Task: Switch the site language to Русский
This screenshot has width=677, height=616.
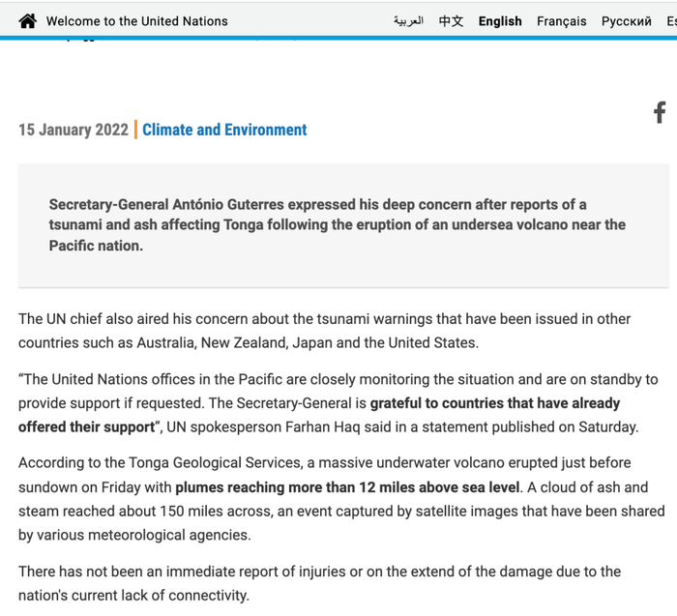Action: [627, 21]
